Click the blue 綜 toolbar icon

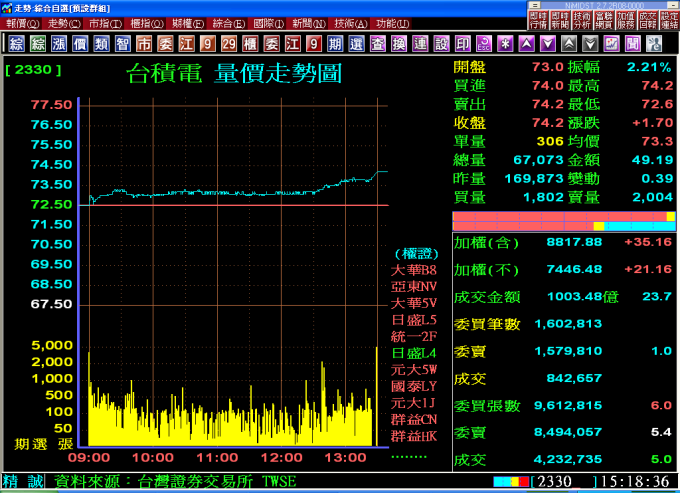(16, 43)
